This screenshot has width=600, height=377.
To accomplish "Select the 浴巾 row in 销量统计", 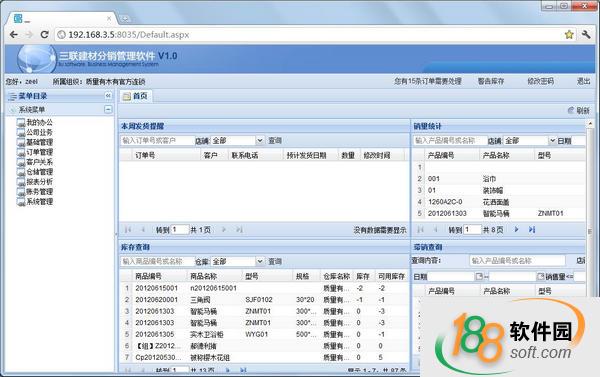I will click(x=499, y=179).
